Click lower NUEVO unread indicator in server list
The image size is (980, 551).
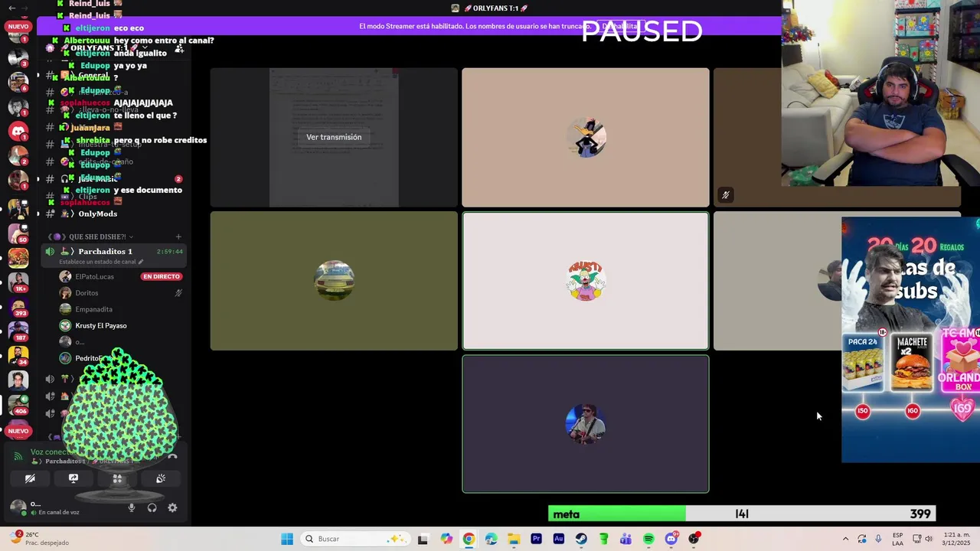coord(18,431)
